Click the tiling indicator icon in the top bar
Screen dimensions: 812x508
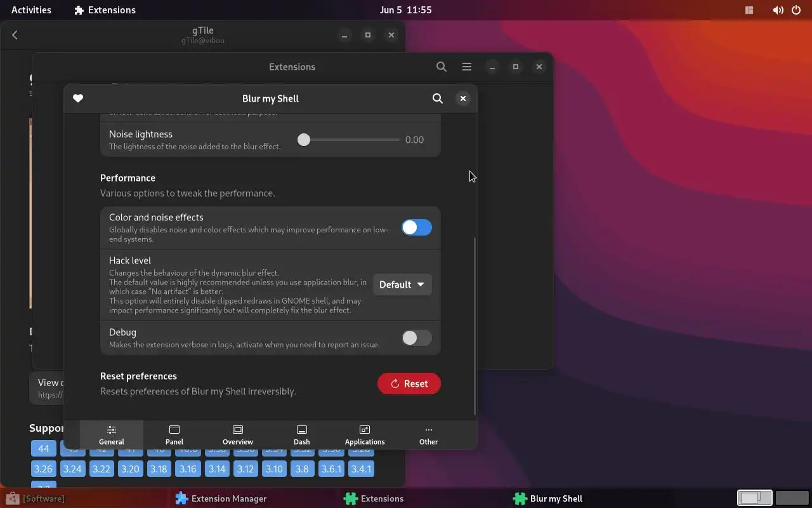tap(749, 10)
